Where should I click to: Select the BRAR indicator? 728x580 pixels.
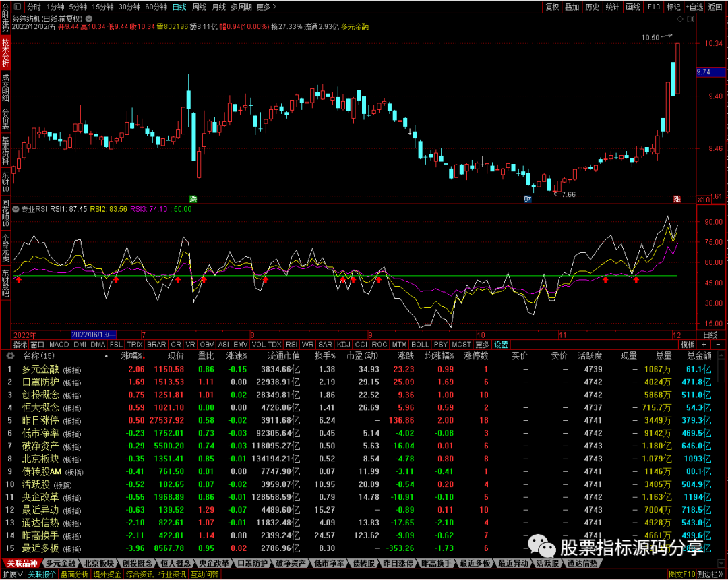pos(156,345)
